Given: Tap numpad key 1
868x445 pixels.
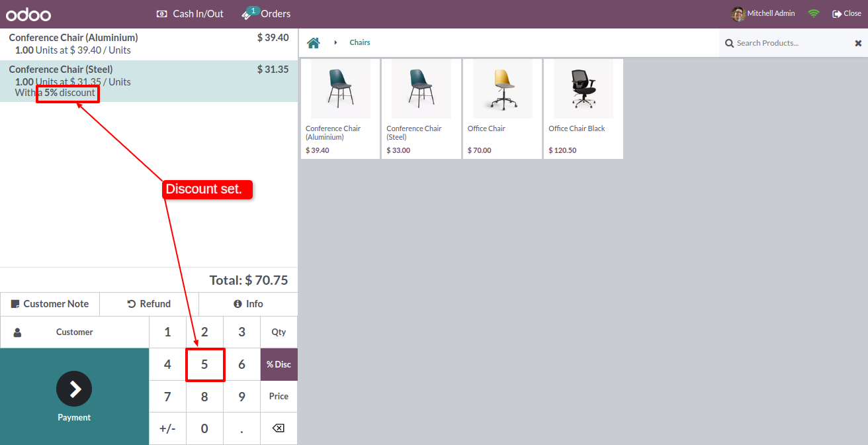Looking at the screenshot, I should (167, 332).
